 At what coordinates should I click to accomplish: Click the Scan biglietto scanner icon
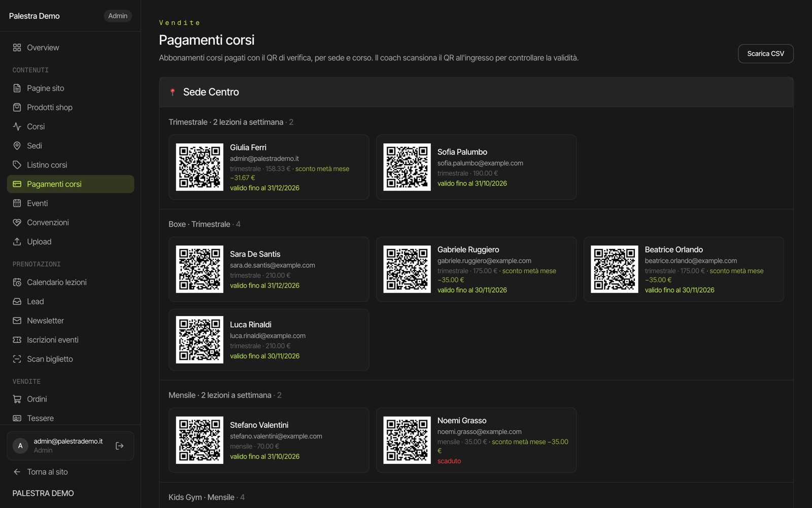(17, 359)
